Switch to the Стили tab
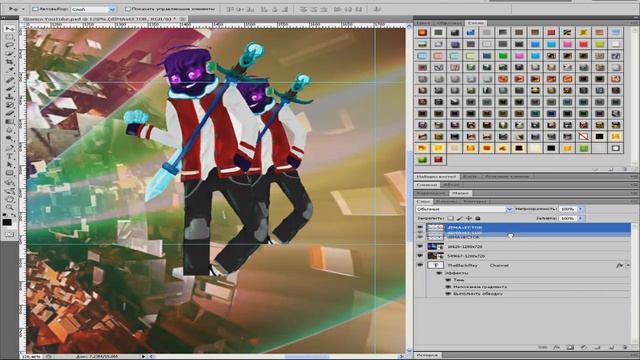 coord(476,23)
